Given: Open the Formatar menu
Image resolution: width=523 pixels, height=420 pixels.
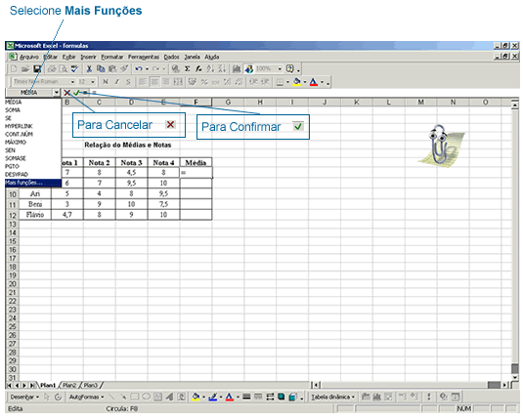Looking at the screenshot, I should coord(112,57).
